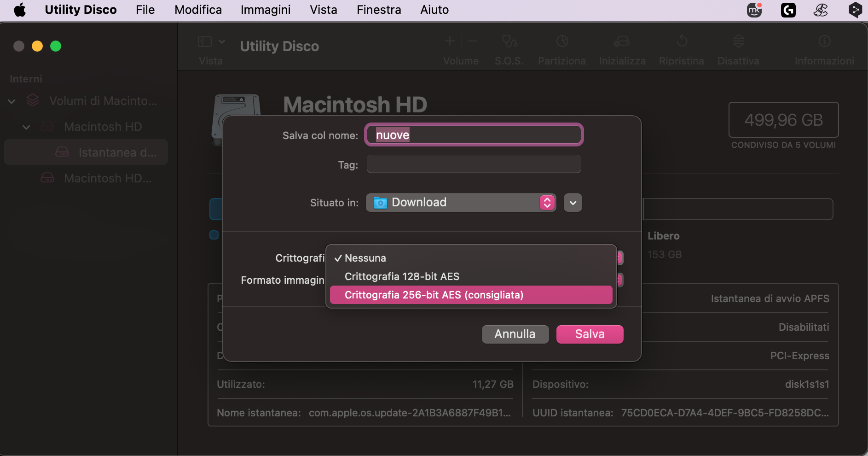Choose Nessuna encryption option
The height and width of the screenshot is (456, 868).
point(471,258)
